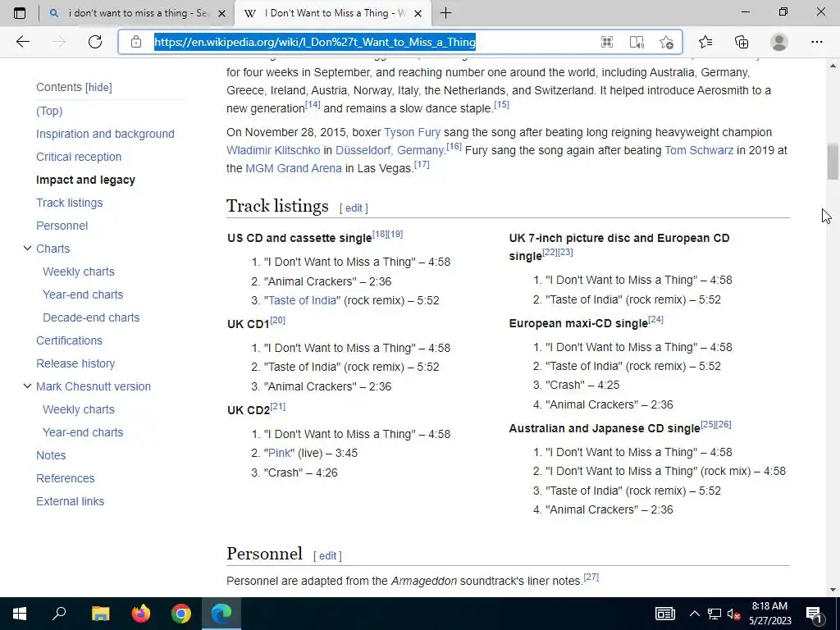Open the apps available icon in address bar
Image resolution: width=840 pixels, height=630 pixels.
click(606, 42)
